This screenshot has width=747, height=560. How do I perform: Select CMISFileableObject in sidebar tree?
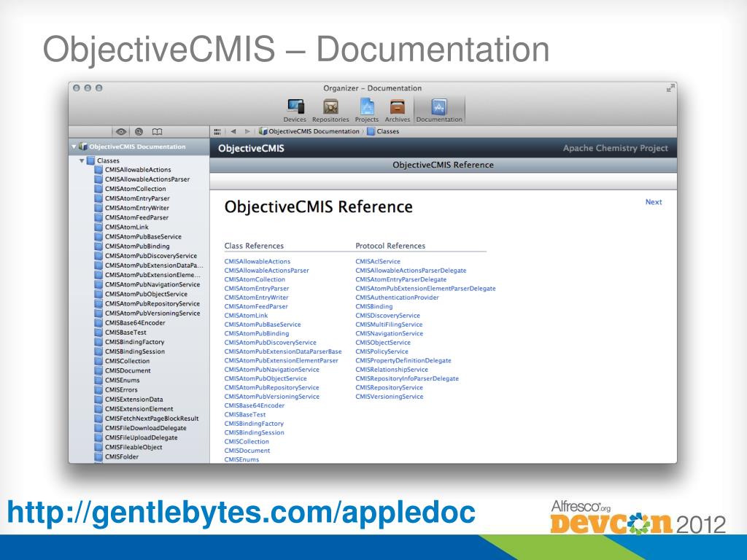[x=128, y=447]
